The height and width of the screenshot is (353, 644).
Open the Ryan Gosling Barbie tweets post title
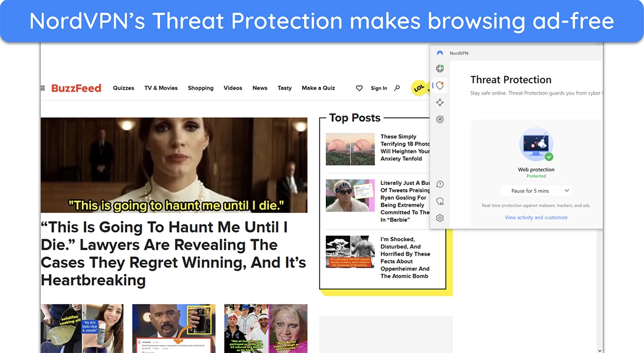pyautogui.click(x=405, y=201)
